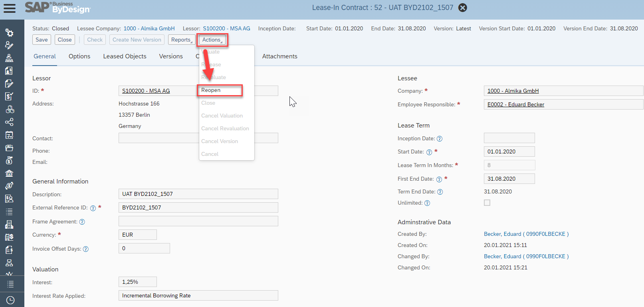Show help for First End Date field
The height and width of the screenshot is (307, 644).
439,179
